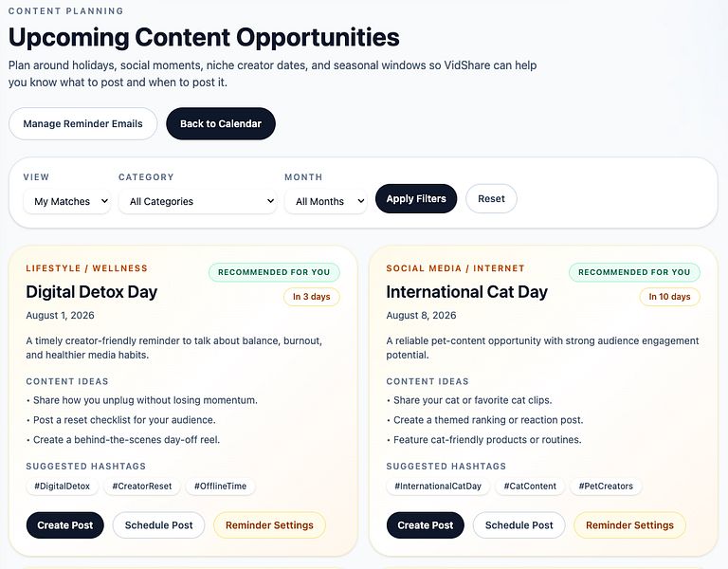Expand the All Categories dropdown
This screenshot has width=728, height=569.
[198, 201]
